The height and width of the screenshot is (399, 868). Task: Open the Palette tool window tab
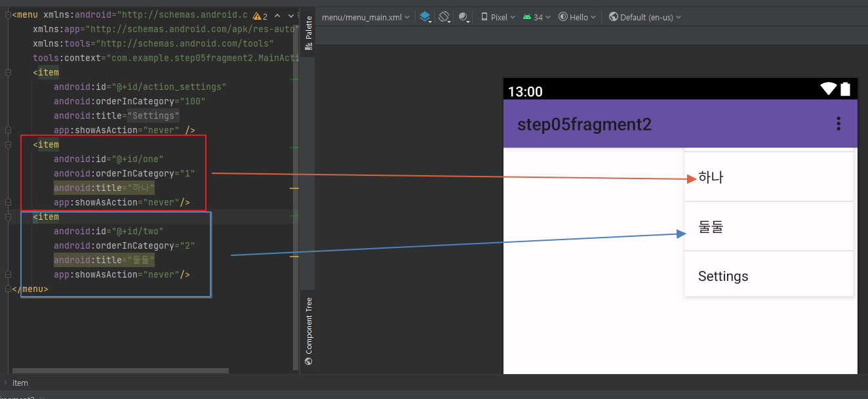coord(308,33)
